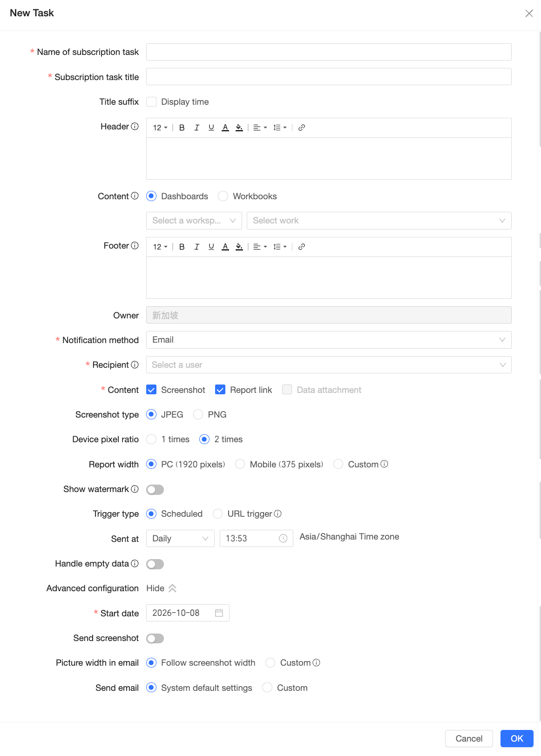Open fill color tool in Footer toolbar

239,247
